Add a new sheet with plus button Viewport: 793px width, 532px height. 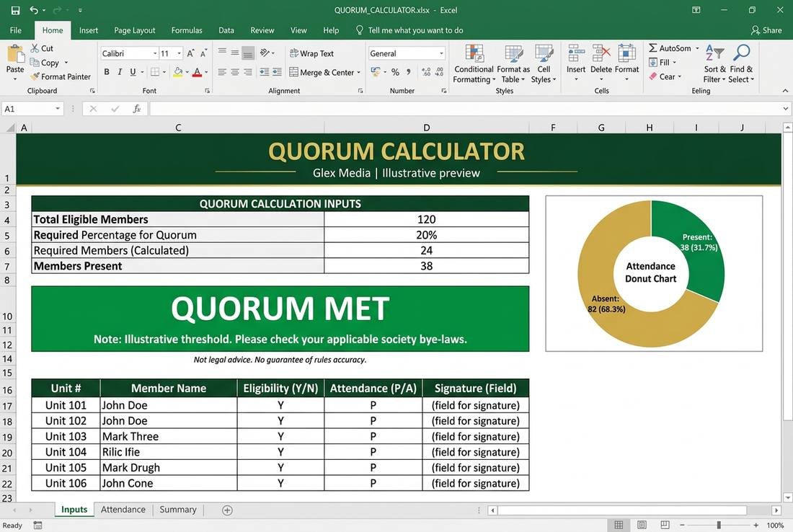[228, 510]
